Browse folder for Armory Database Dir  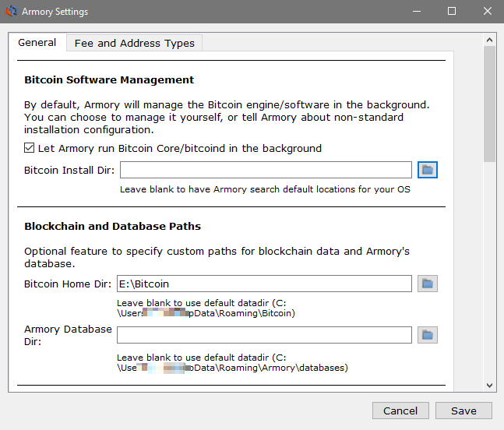pyautogui.click(x=427, y=335)
